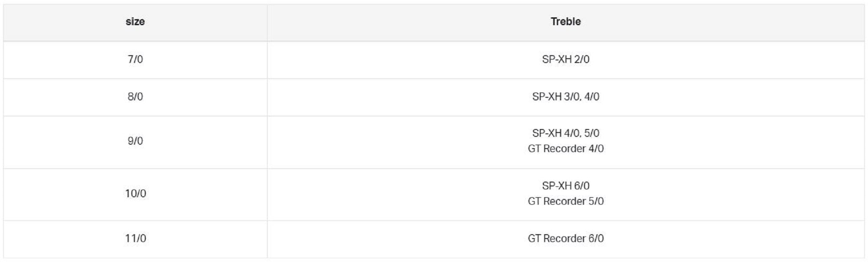Click the "size" column header
The image size is (868, 262).
coord(135,22)
